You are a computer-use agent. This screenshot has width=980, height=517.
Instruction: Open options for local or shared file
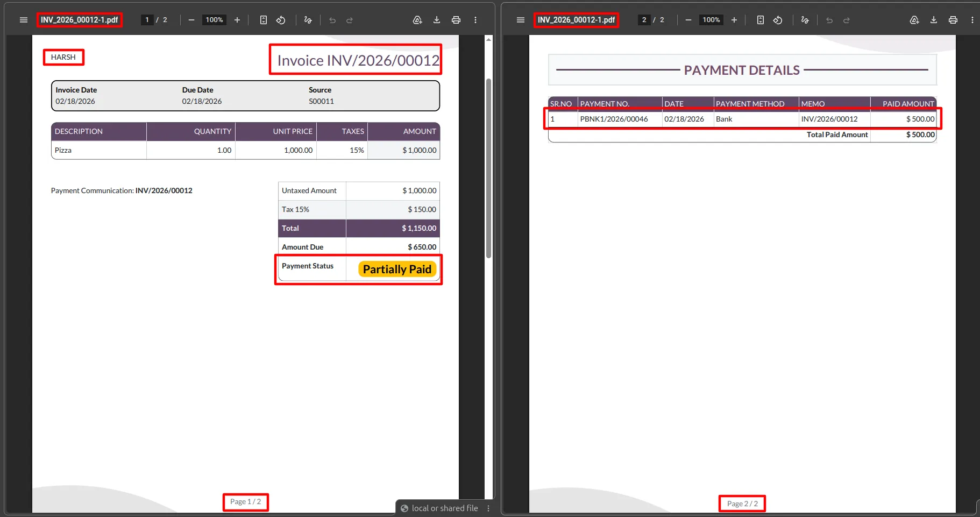coord(488,508)
